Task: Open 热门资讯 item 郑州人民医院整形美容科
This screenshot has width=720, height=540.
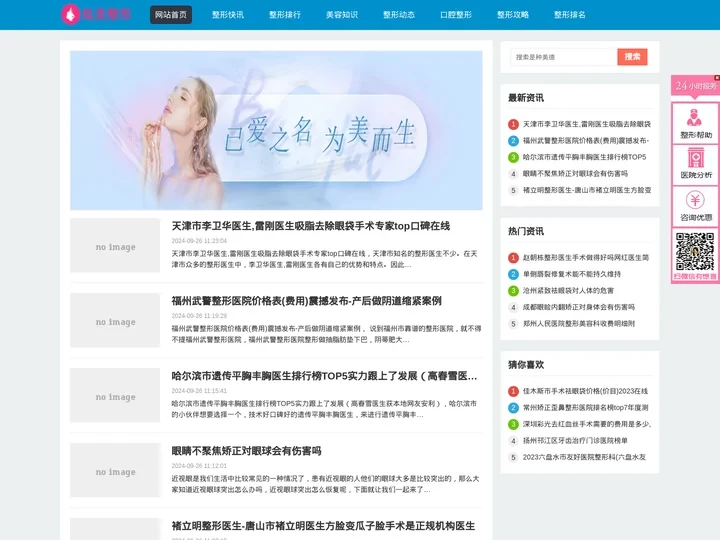Action: [579, 324]
